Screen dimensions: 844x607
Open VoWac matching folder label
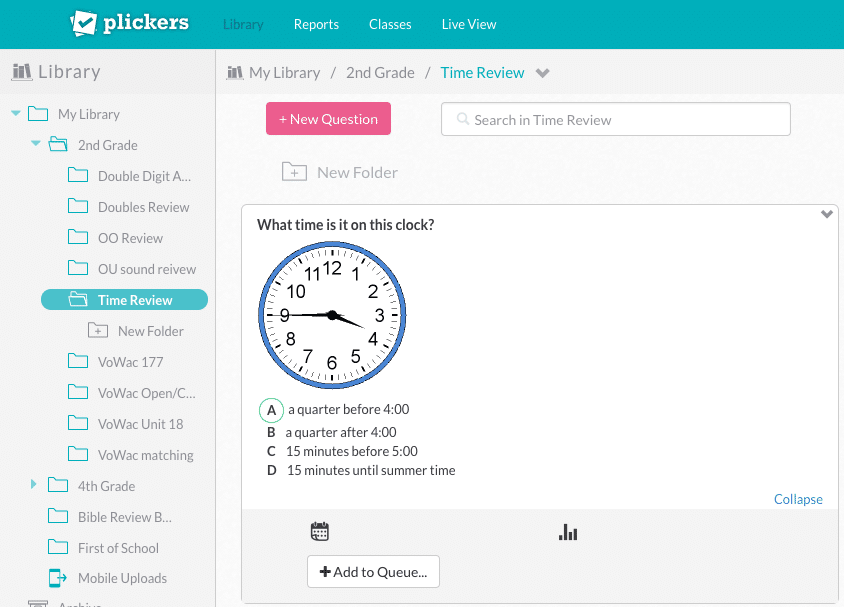(x=145, y=455)
